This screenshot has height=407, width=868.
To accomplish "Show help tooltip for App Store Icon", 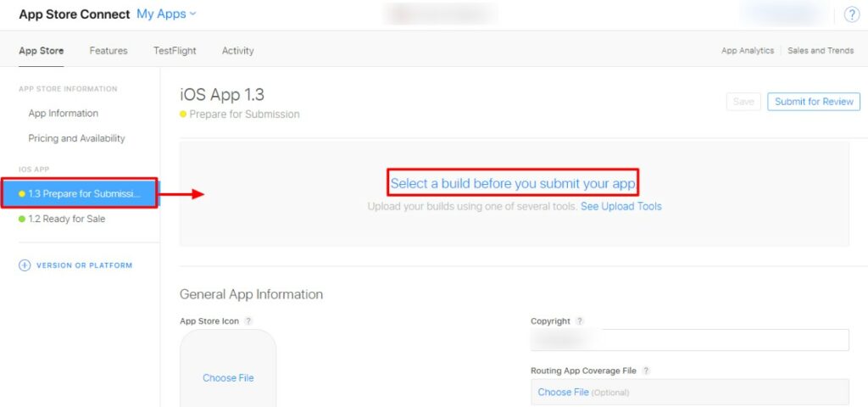I will tap(248, 321).
